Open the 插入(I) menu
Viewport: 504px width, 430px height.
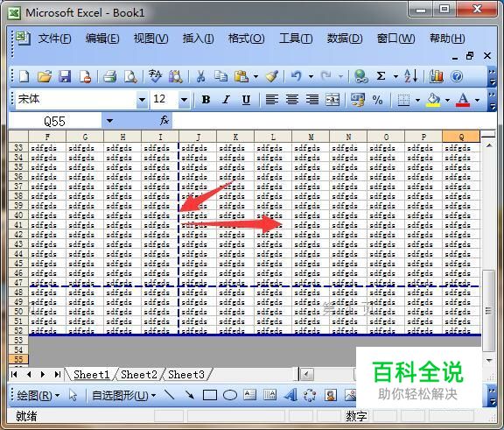(198, 39)
